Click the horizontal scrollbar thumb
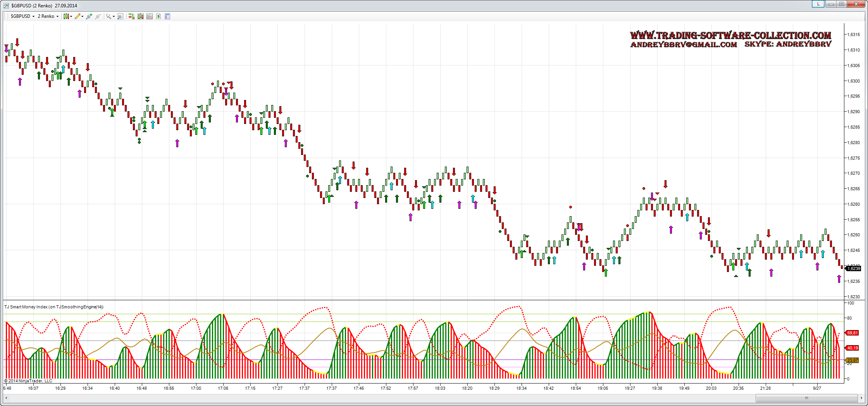Viewport: 868px width, 406px height. [806, 398]
